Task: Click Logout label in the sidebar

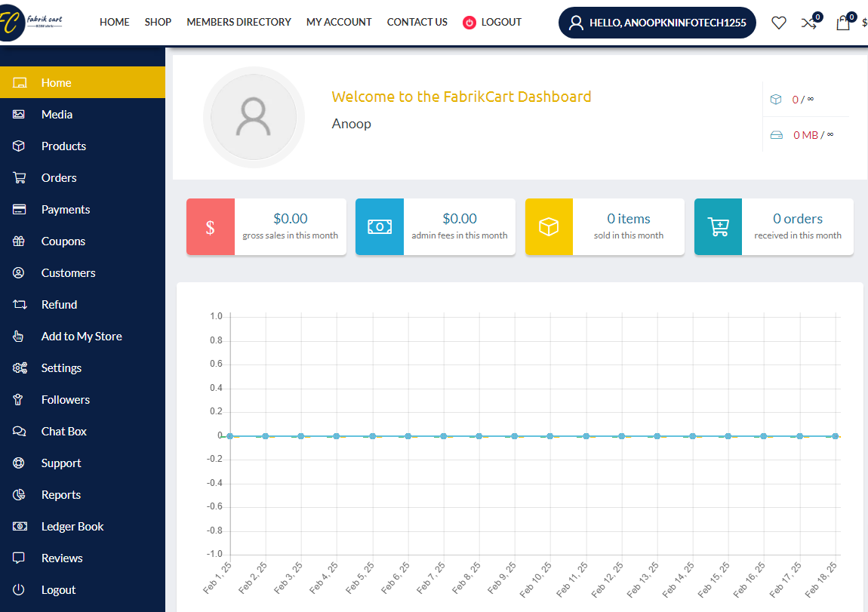Action: point(58,590)
